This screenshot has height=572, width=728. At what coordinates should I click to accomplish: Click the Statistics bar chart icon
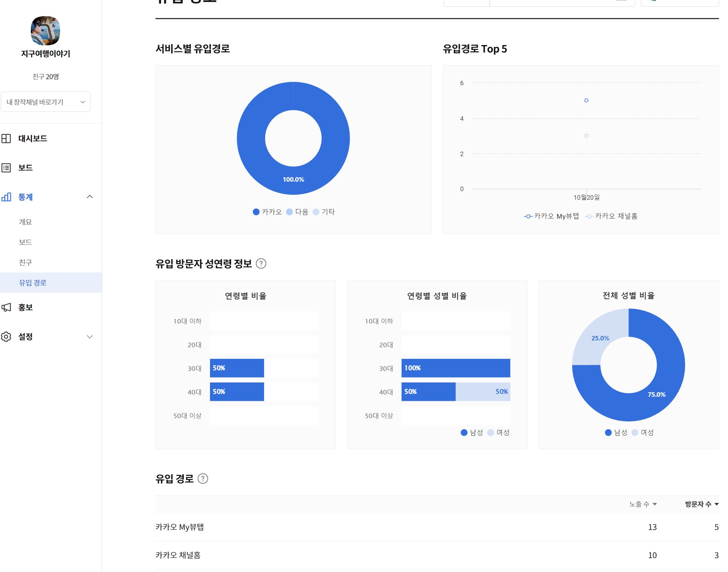[x=6, y=197]
